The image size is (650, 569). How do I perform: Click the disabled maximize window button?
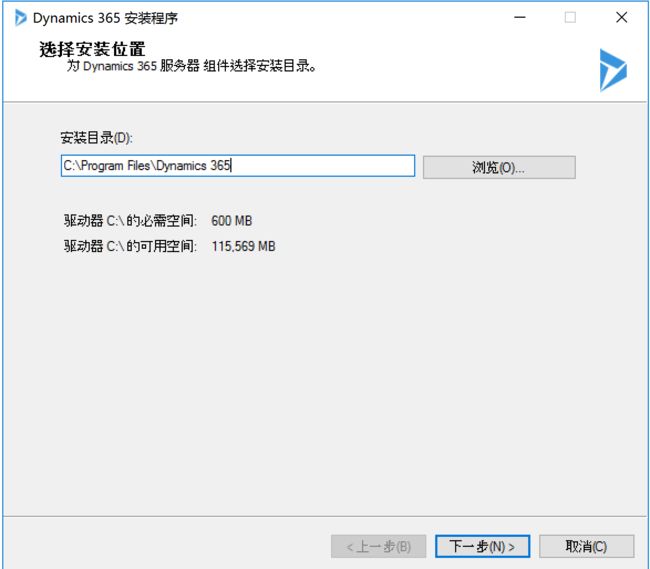pos(570,17)
